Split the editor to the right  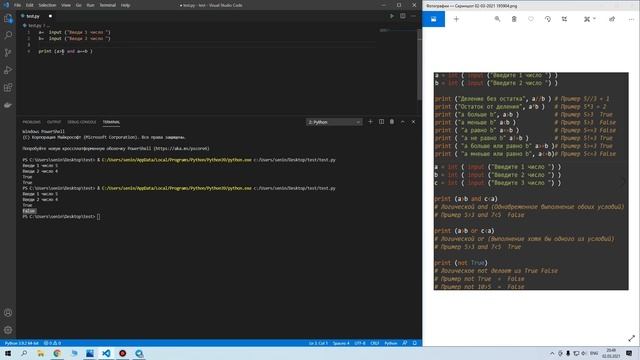click(403, 16)
